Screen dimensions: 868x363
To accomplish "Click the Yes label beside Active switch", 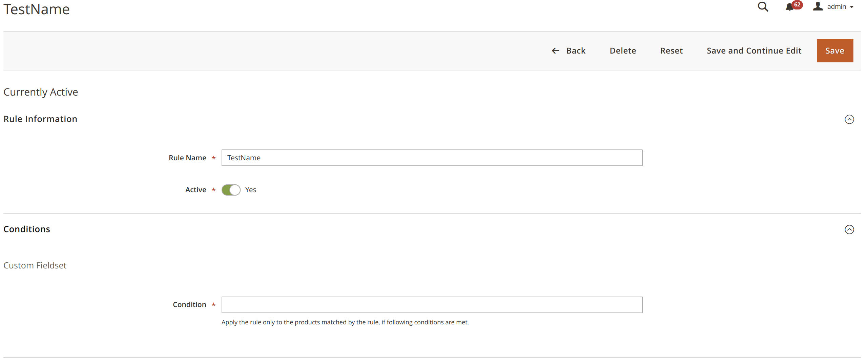I will (x=250, y=190).
